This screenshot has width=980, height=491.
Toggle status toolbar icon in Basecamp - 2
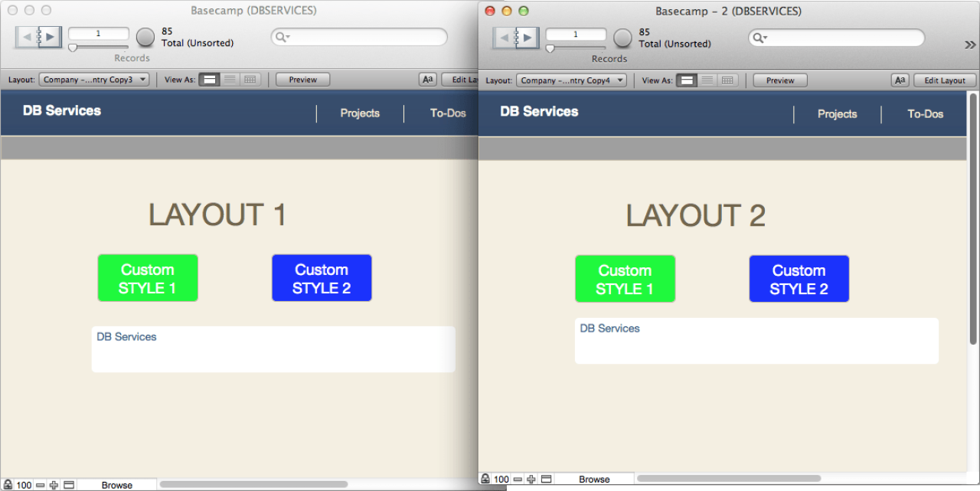point(546,479)
